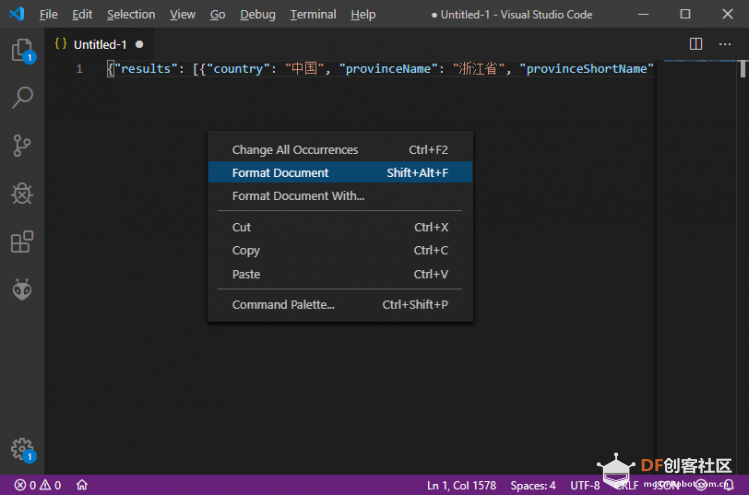Click the VS Code logo icon
Viewport: 749px width, 495px height.
coord(17,14)
